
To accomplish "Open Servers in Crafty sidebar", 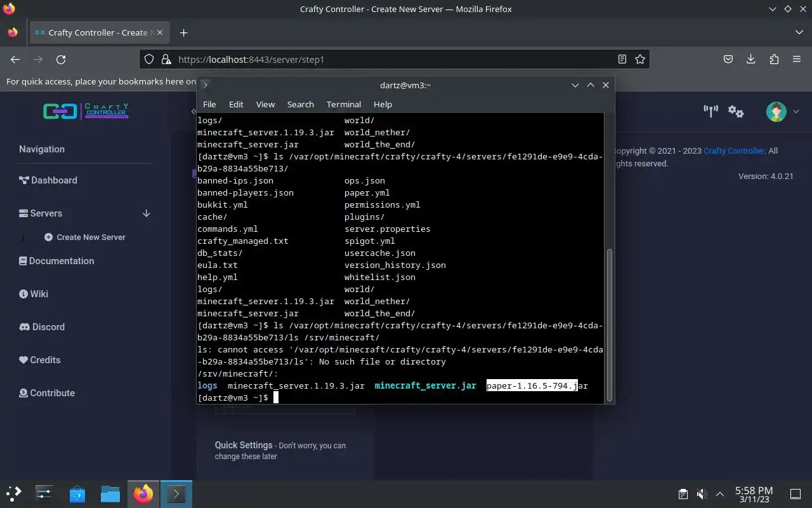I will [x=41, y=213].
